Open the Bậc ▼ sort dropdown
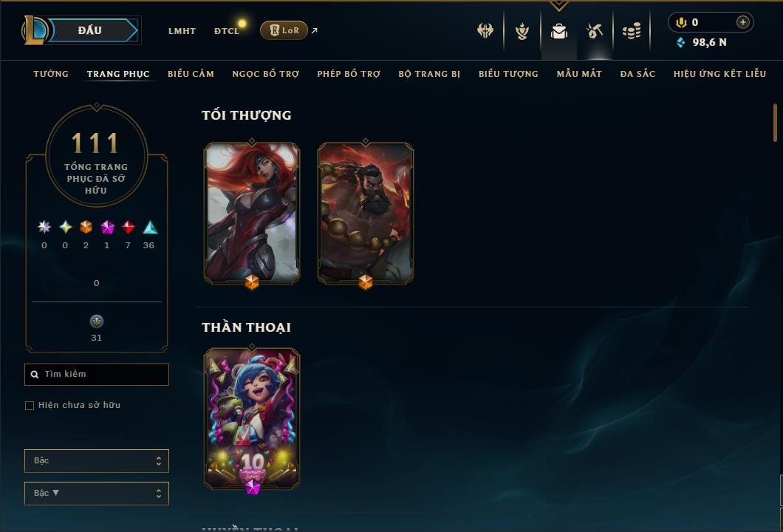The height and width of the screenshot is (532, 783). [97, 493]
